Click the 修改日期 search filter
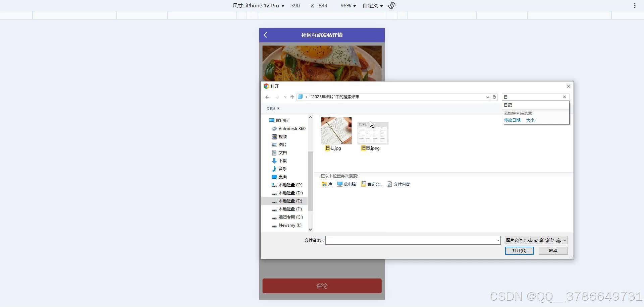The width and height of the screenshot is (644, 307). 512,120
